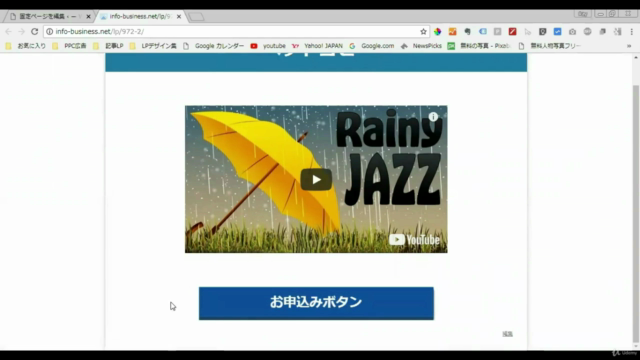Reload the page with the refresh icon
Image resolution: width=640 pixels, height=360 pixels.
click(35, 31)
